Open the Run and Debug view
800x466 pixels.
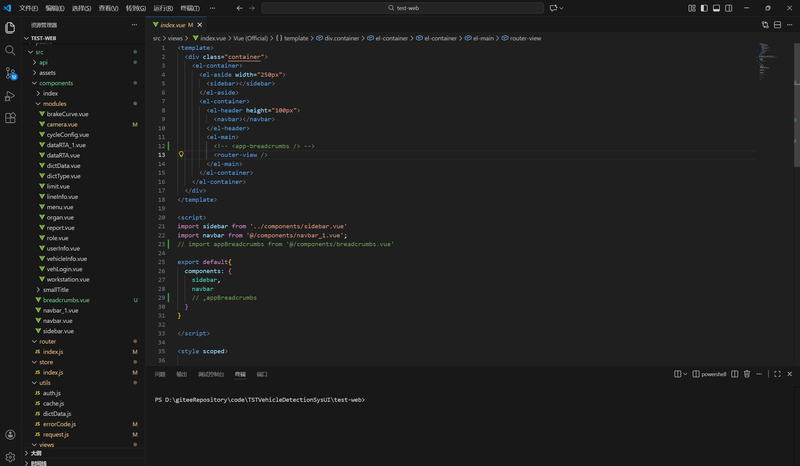[x=10, y=96]
